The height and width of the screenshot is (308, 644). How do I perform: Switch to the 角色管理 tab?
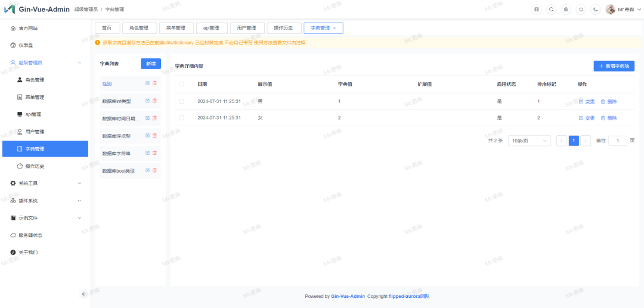point(139,28)
